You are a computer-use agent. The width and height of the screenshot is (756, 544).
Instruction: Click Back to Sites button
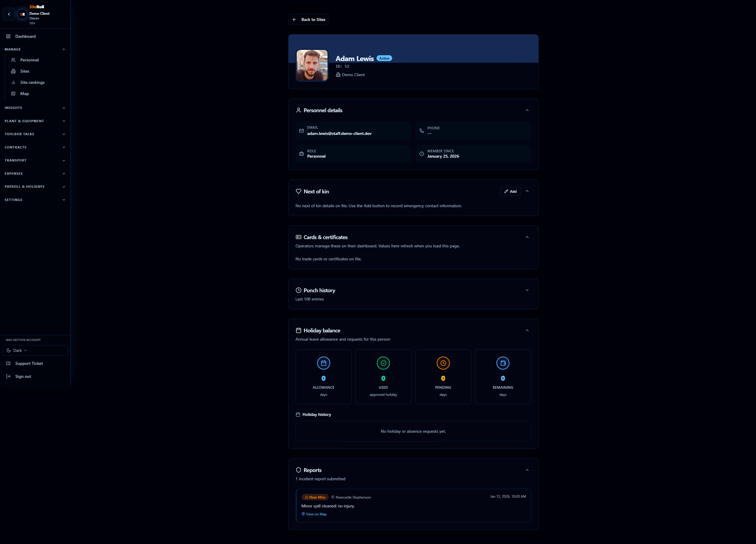click(x=309, y=20)
